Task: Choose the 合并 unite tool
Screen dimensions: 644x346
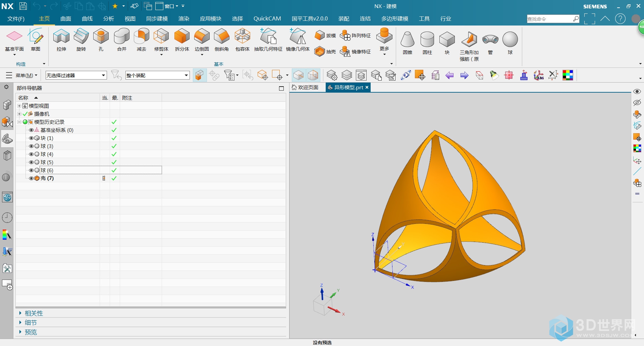Action: click(122, 40)
